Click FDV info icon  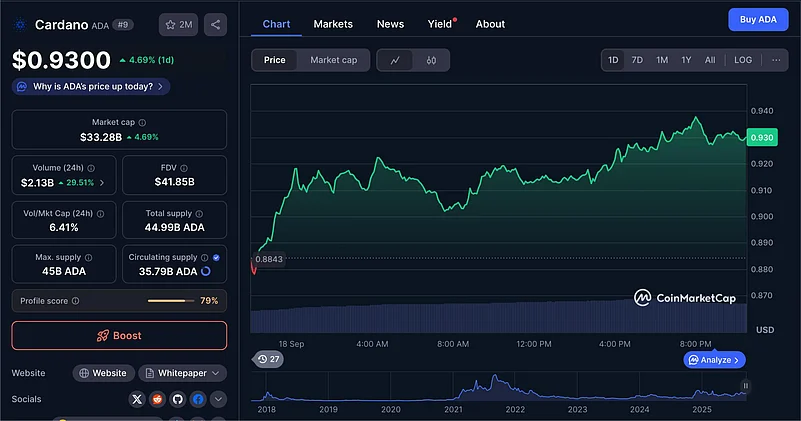click(x=184, y=168)
